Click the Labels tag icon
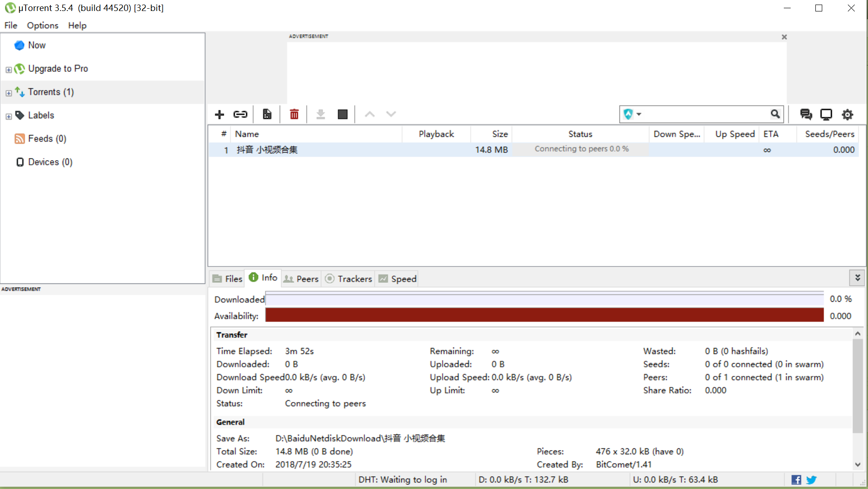This screenshot has width=868, height=489. click(20, 115)
